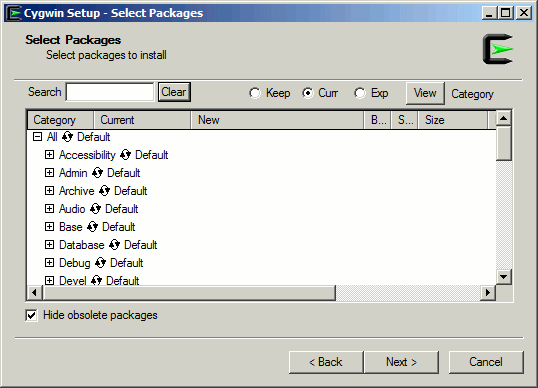This screenshot has width=538, height=388.
Task: Click the cycle icon beside Base
Action: click(x=92, y=227)
